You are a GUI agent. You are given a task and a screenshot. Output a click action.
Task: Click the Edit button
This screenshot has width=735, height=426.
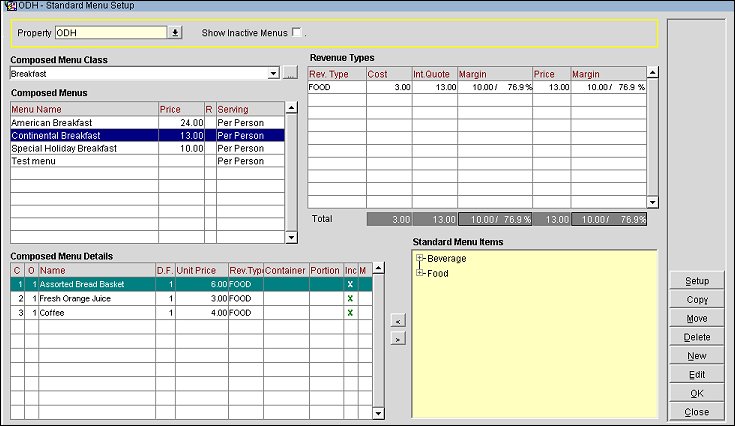tap(696, 374)
